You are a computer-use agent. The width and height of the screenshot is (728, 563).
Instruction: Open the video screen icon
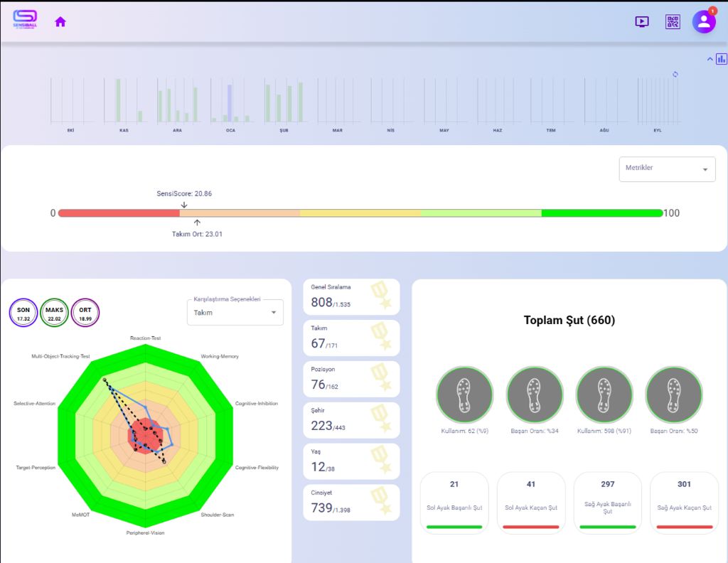641,22
